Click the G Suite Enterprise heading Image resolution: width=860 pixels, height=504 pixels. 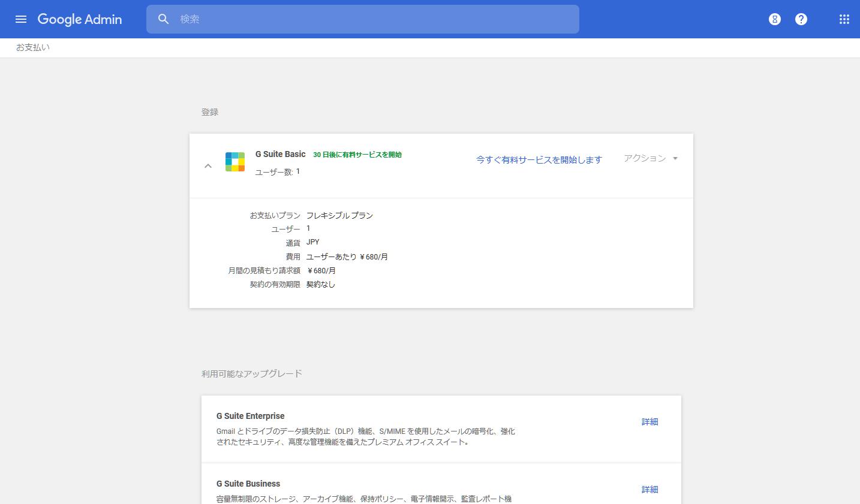[251, 416]
